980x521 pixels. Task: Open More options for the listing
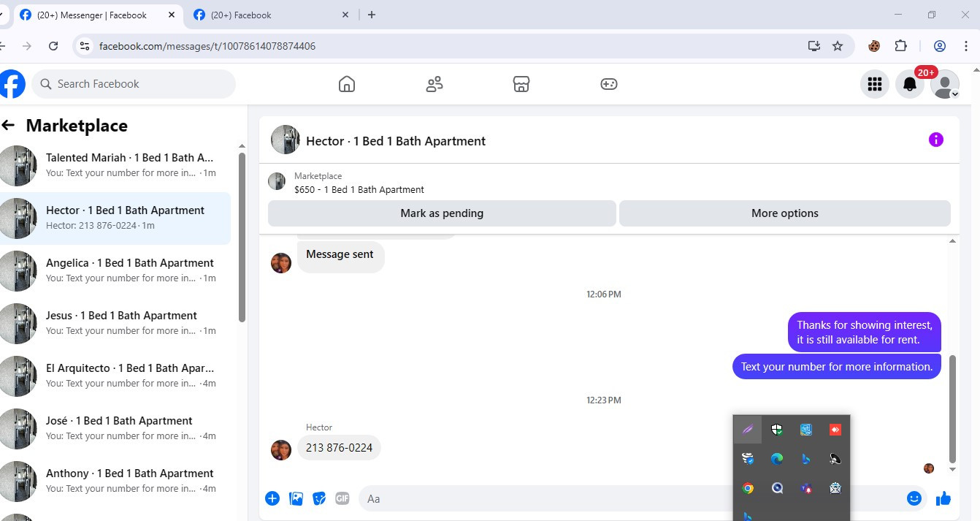[x=785, y=213]
